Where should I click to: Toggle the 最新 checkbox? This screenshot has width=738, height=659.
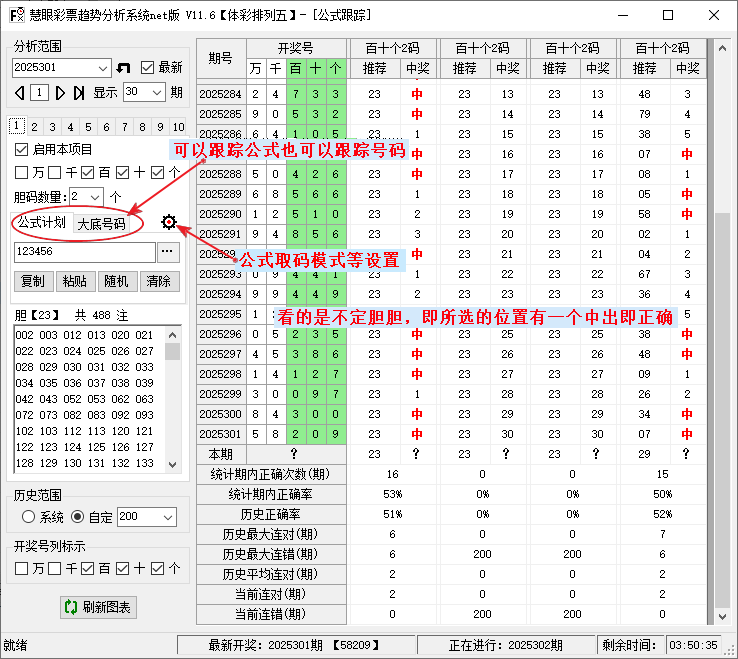tap(148, 67)
